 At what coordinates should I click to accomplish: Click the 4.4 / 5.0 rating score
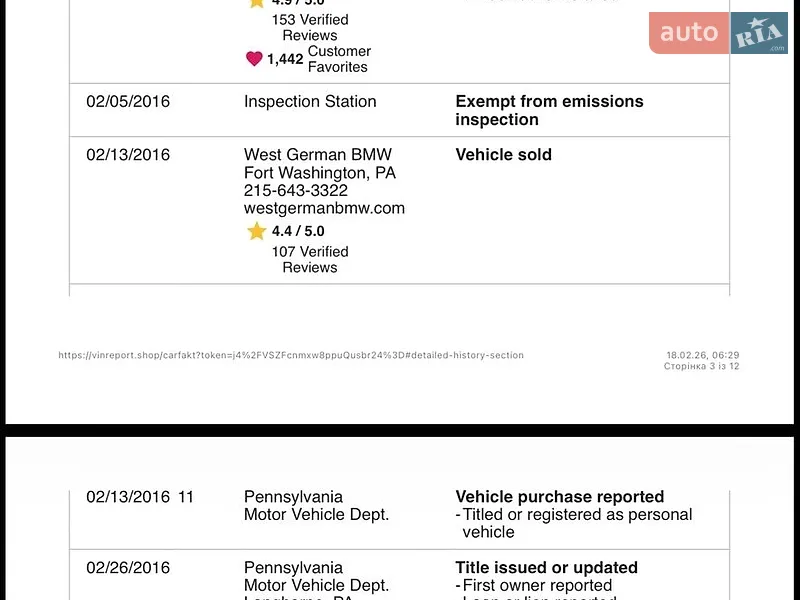(x=298, y=231)
